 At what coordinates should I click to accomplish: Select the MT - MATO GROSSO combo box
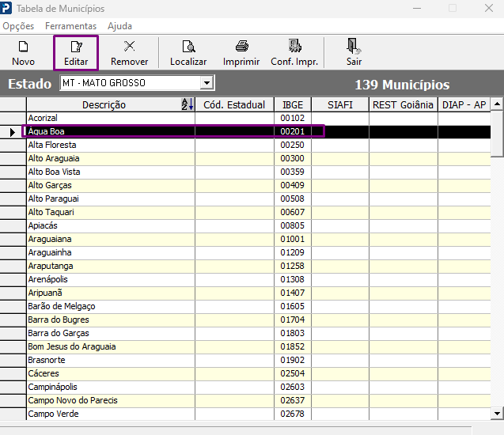pos(137,83)
